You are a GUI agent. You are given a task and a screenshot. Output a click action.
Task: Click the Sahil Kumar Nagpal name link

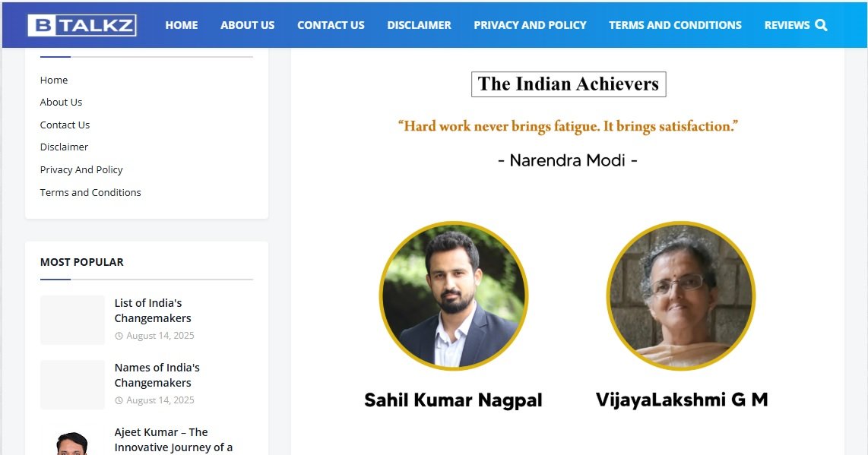click(452, 400)
